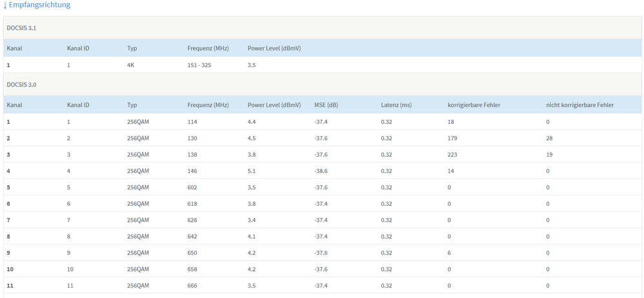Click frequency value 114
The width and height of the screenshot is (644, 298).
click(192, 122)
